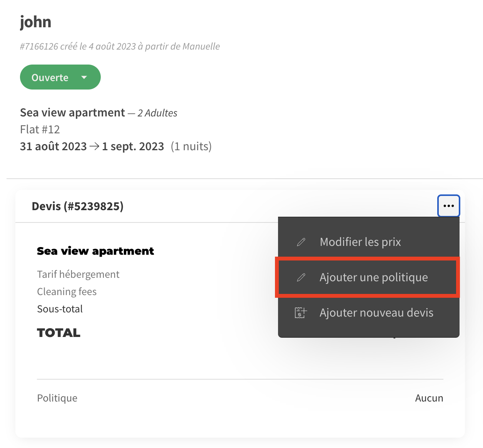The width and height of the screenshot is (483, 448).
Task: Select the check-in date 31 août 2023
Action: tap(53, 146)
